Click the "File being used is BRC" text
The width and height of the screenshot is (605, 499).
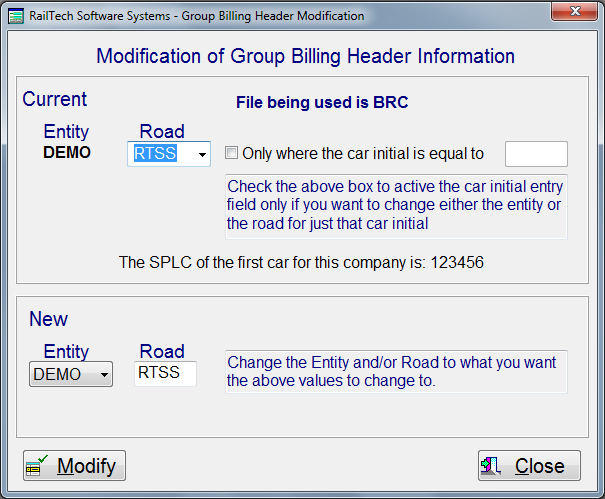(x=321, y=102)
